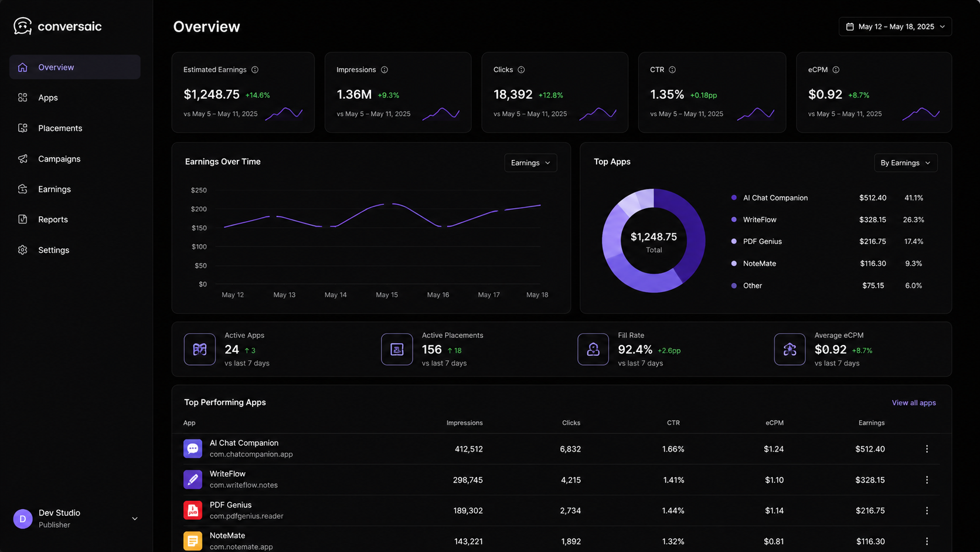Open the NoteMate app name in table
The width and height of the screenshot is (980, 552).
[x=227, y=536]
